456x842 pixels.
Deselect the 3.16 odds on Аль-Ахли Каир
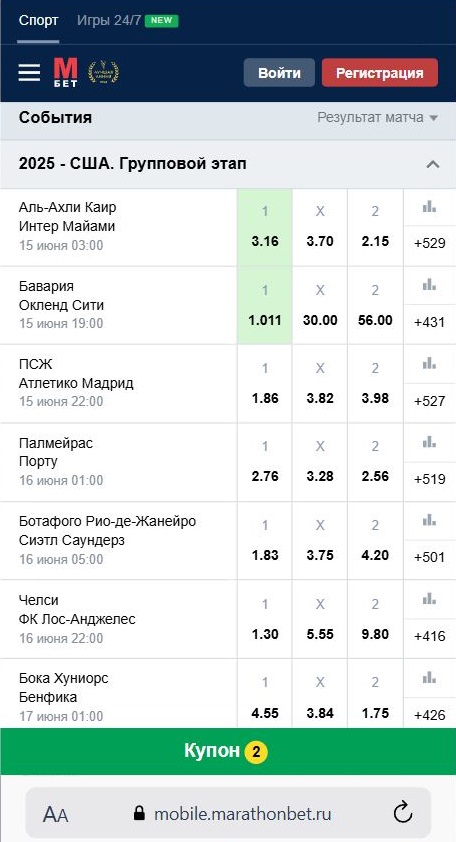[x=265, y=227]
